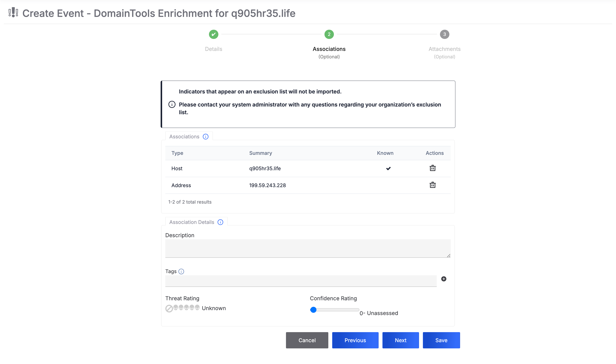616x364 pixels.
Task: Save the DomainTools enrichment event
Action: click(x=441, y=340)
